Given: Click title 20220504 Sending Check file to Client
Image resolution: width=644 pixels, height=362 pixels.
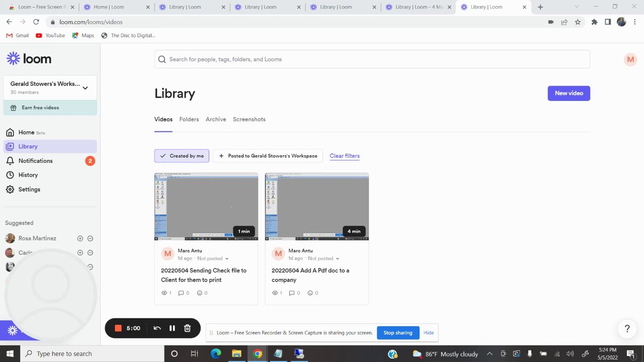Looking at the screenshot, I should [x=204, y=275].
